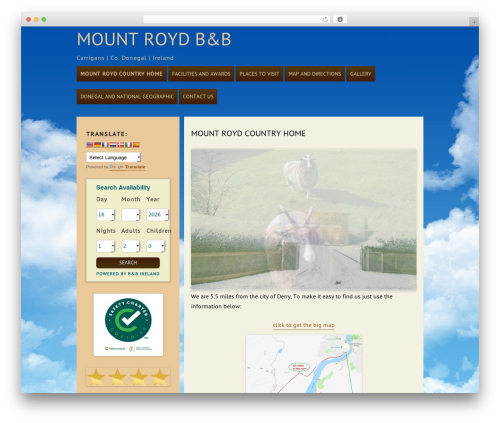Open the Adults dropdown showing 2
500x423 pixels.
click(x=130, y=246)
